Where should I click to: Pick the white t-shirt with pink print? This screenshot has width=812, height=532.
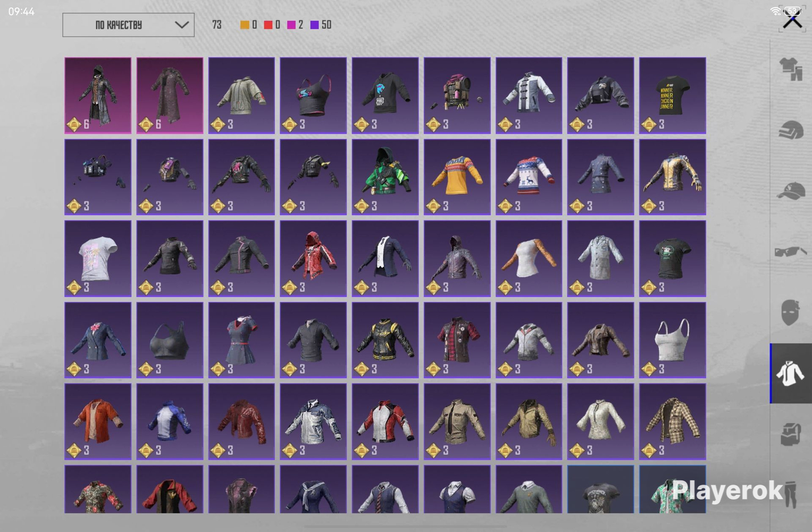[98, 259]
